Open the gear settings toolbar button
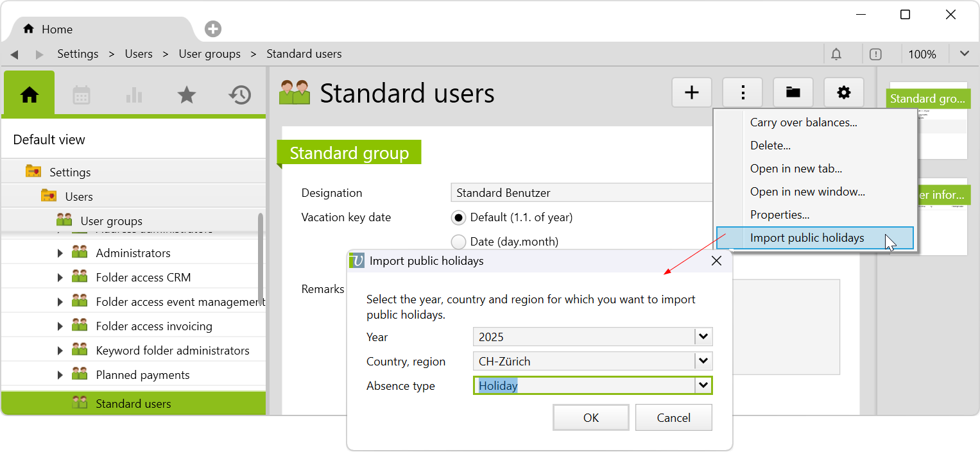This screenshot has height=452, width=980. click(x=843, y=93)
